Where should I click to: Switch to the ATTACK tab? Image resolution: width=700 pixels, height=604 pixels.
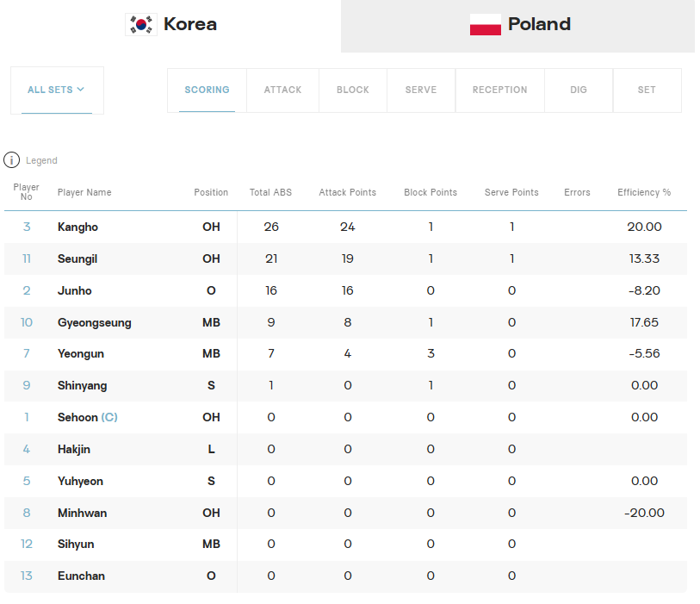coord(282,90)
